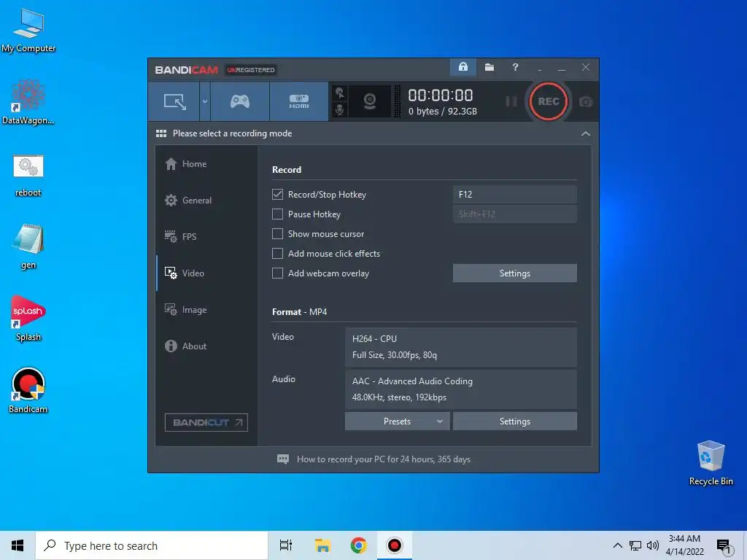The image size is (747, 560).
Task: Open screen recording mode dropdown arrow
Action: (205, 101)
